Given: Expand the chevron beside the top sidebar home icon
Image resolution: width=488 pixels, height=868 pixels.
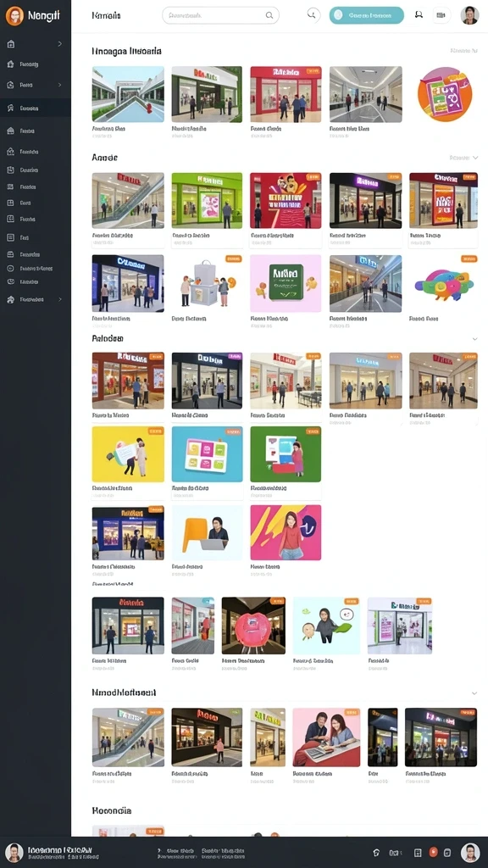Looking at the screenshot, I should [x=60, y=44].
